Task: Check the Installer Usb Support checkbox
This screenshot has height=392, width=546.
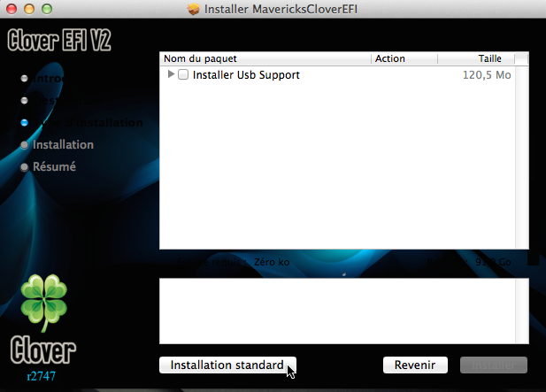Action: (x=183, y=74)
